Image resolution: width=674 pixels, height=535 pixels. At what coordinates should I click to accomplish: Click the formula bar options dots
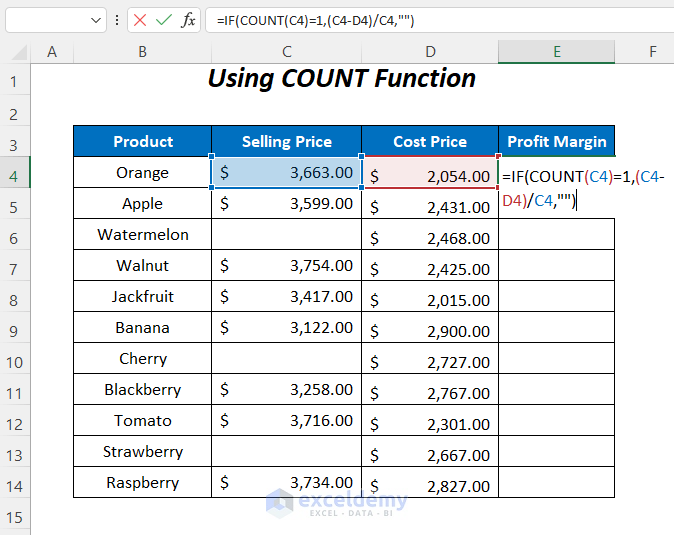(119, 20)
